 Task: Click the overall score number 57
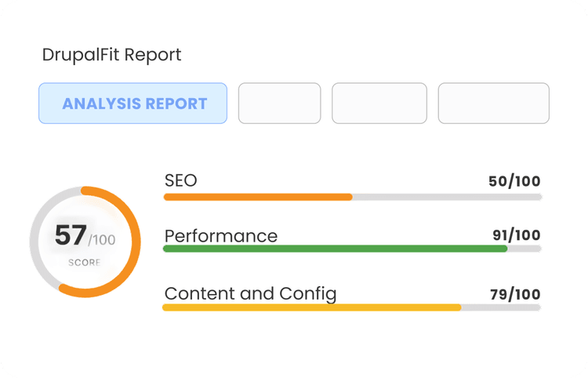(71, 235)
